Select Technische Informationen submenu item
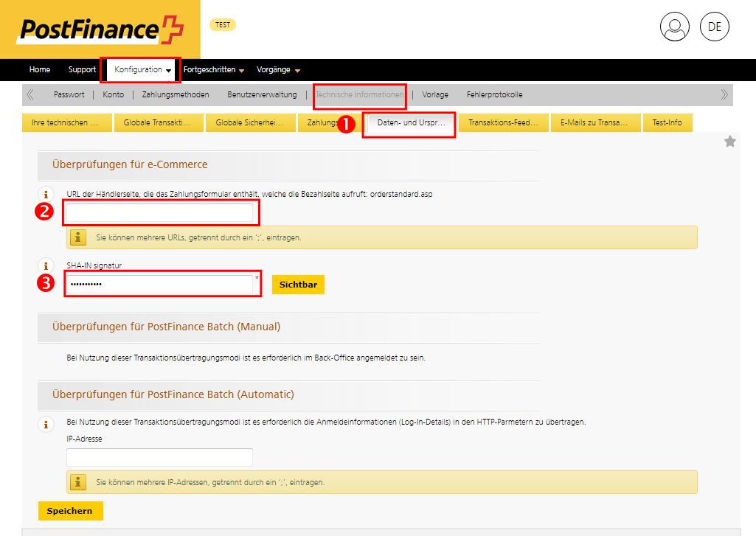 point(360,94)
